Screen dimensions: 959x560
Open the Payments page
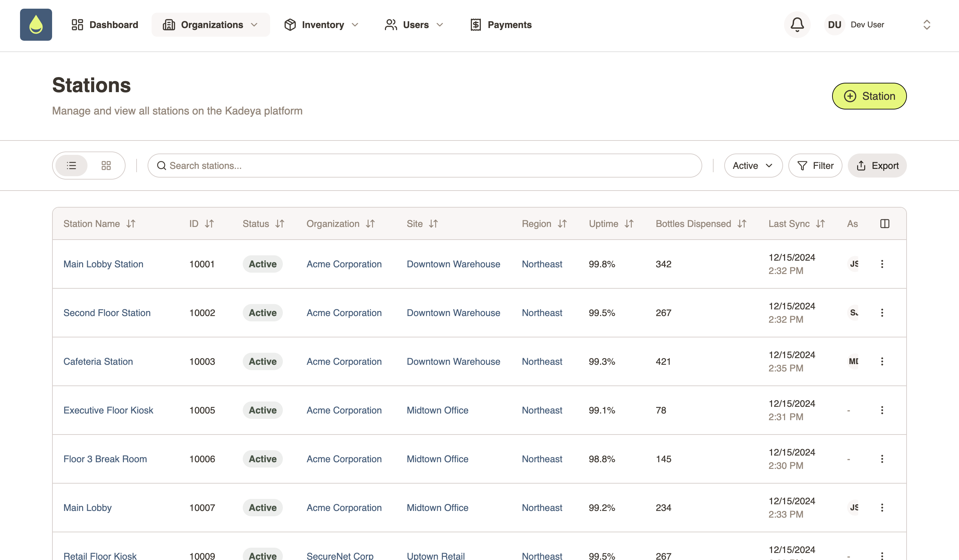[501, 25]
